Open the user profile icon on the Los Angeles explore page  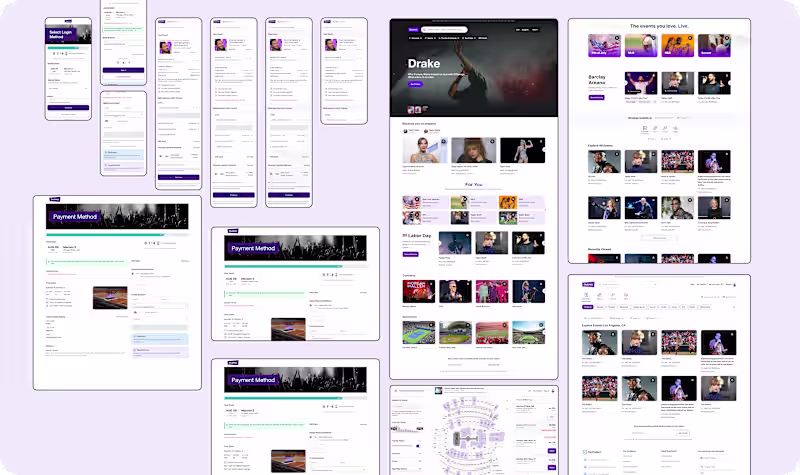point(735,284)
